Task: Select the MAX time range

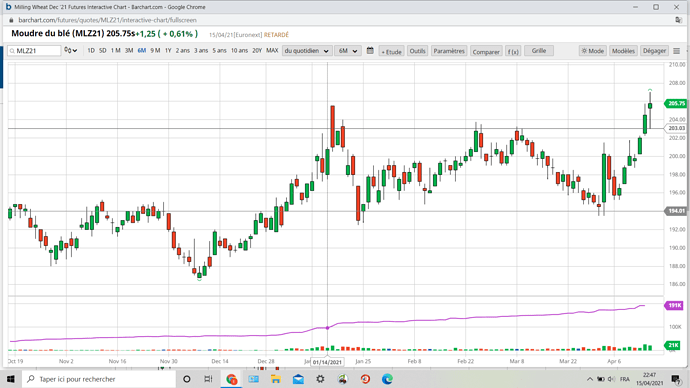Action: tap(272, 51)
